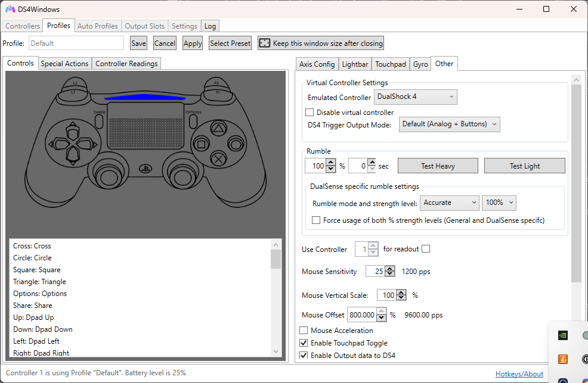
Task: Increase Mouse Sensitivity value
Action: [x=390, y=268]
